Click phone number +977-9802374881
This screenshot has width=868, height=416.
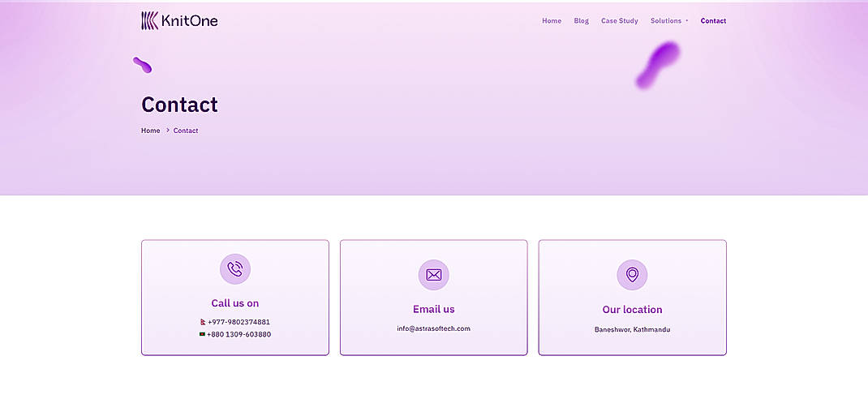point(238,322)
